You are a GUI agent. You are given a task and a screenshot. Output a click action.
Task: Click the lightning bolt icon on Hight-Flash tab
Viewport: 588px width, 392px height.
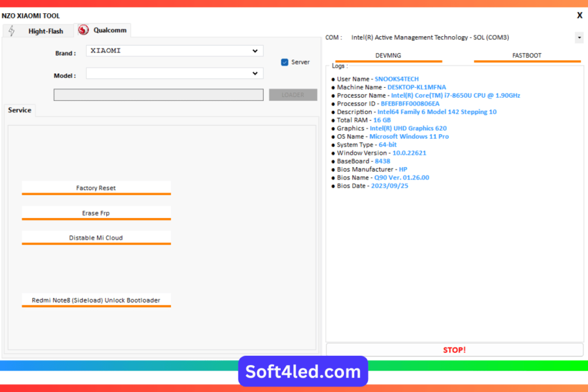[11, 31]
